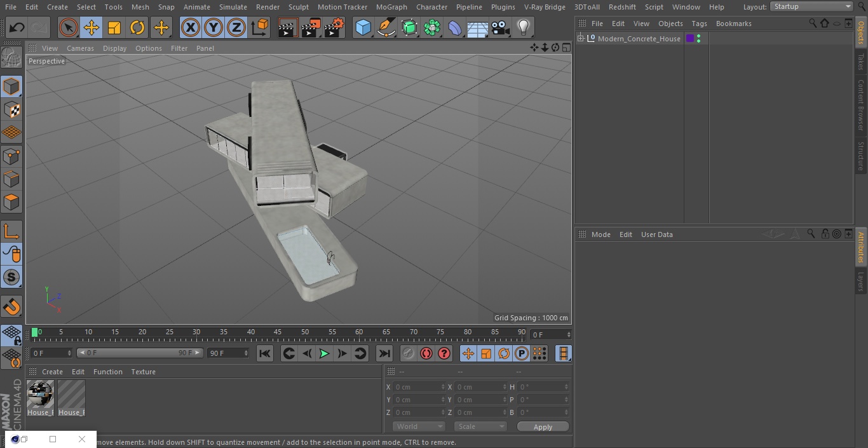Viewport: 868px width, 448px height.
Task: Add a Light object
Action: 523,28
